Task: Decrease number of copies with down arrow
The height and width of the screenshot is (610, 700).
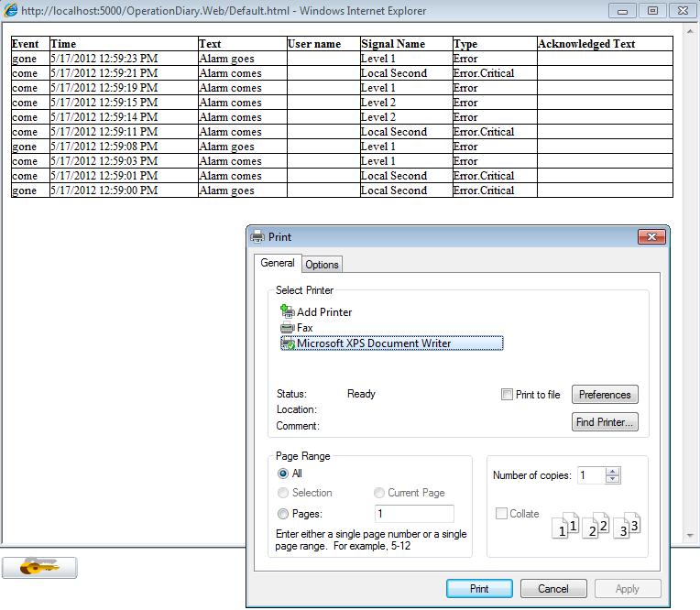Action: [613, 480]
